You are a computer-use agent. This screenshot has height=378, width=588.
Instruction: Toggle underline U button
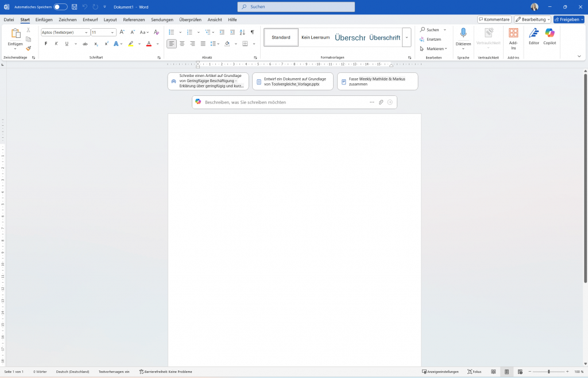pyautogui.click(x=67, y=44)
